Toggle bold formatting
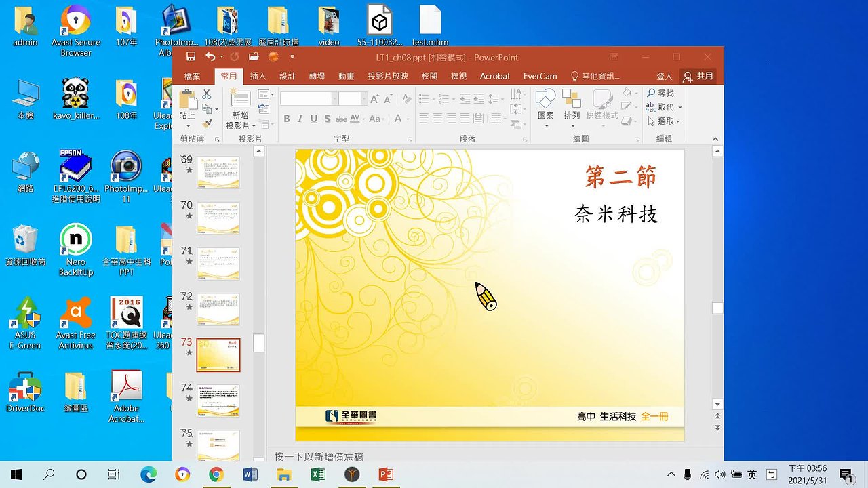 [x=287, y=119]
